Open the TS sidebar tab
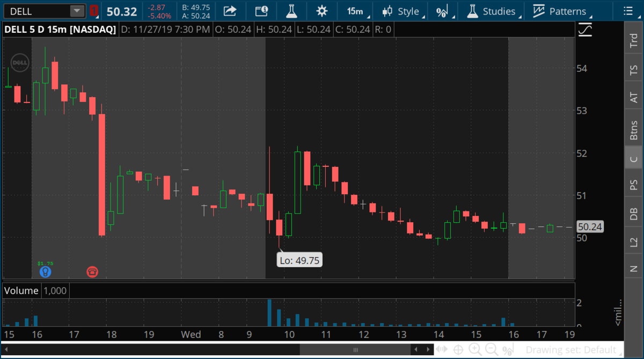Screen dimensions: 644x359 point(634,69)
